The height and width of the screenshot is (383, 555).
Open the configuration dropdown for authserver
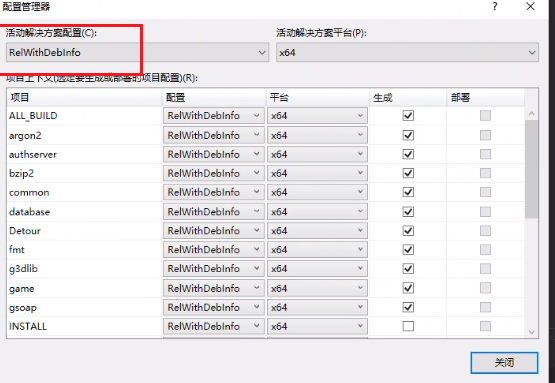[x=214, y=154]
